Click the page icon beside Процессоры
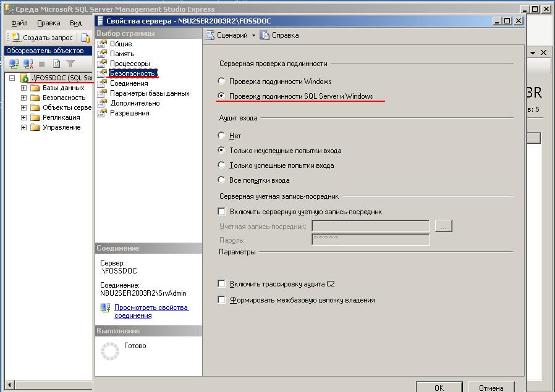 (102, 64)
